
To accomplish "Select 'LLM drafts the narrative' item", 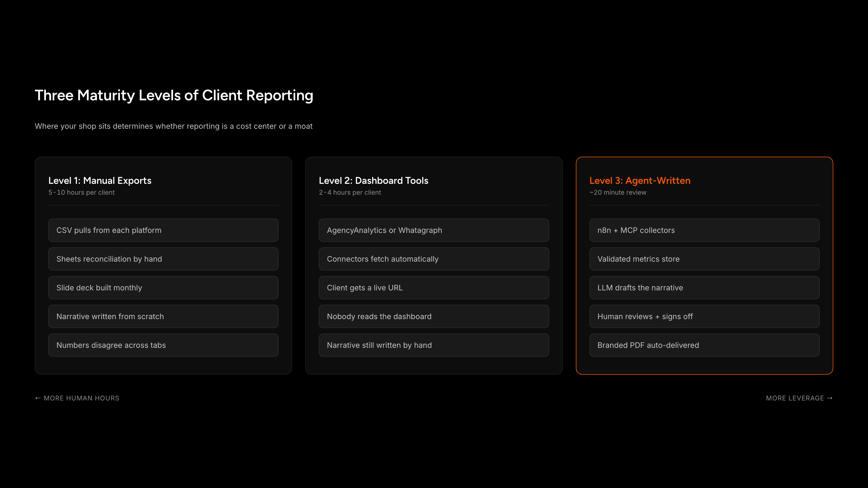I will pos(704,288).
